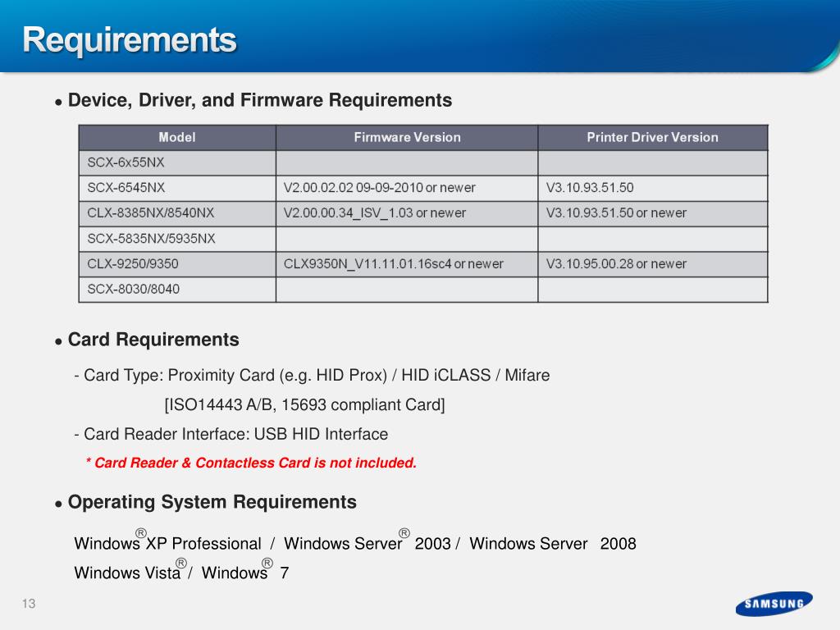Click driver V3.10.93.51.50 or newer cell

click(652, 213)
